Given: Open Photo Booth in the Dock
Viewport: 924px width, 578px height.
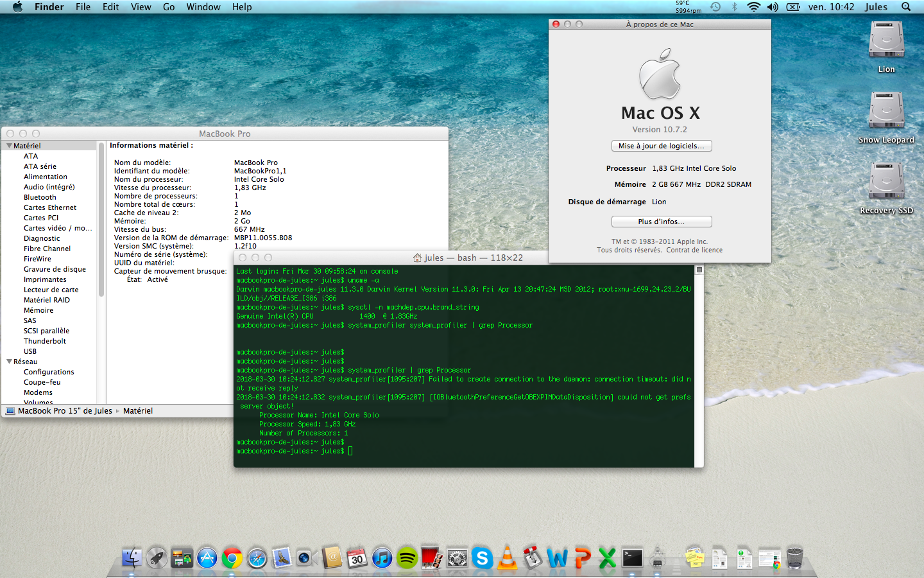Looking at the screenshot, I should click(432, 557).
